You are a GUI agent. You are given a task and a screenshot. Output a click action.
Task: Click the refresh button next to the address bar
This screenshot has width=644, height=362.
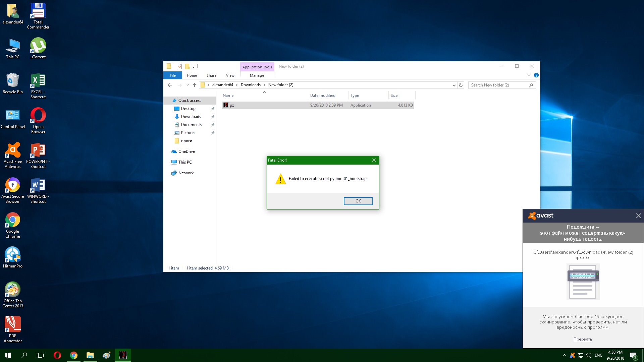(461, 85)
